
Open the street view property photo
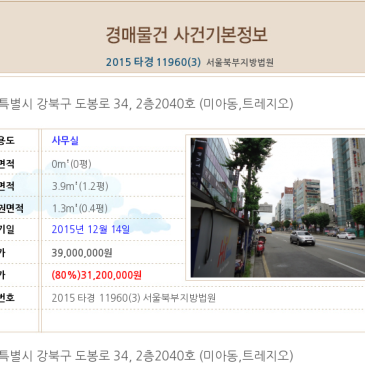point(278,207)
